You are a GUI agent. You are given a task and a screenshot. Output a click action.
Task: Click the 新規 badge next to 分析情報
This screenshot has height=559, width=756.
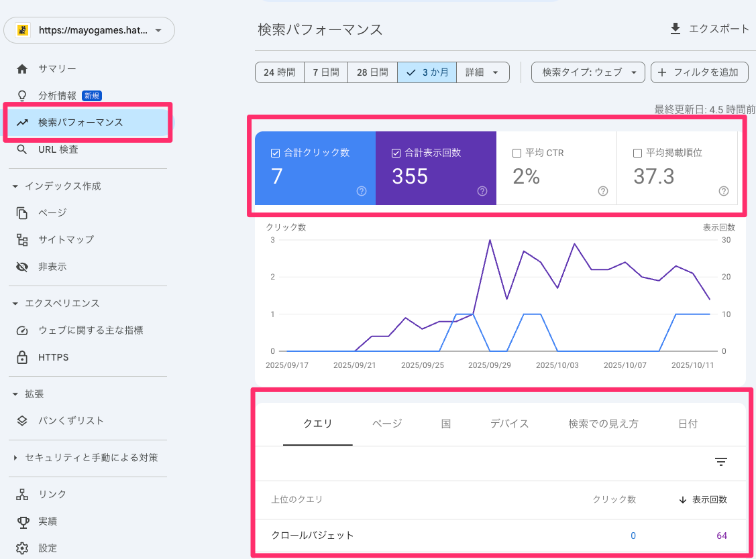92,96
